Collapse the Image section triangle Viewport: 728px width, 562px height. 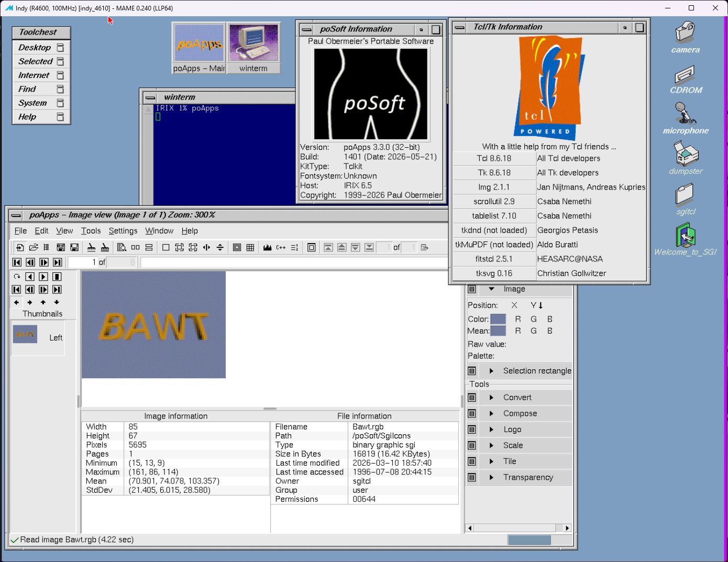click(491, 289)
